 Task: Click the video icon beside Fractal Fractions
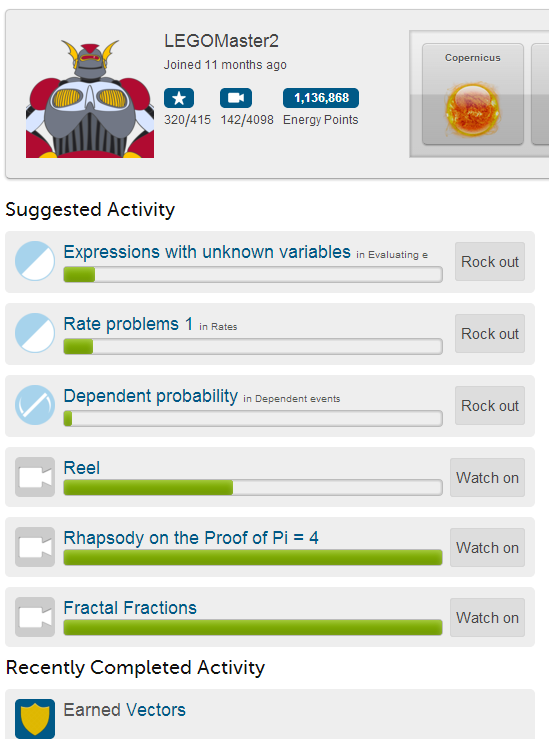click(x=35, y=617)
